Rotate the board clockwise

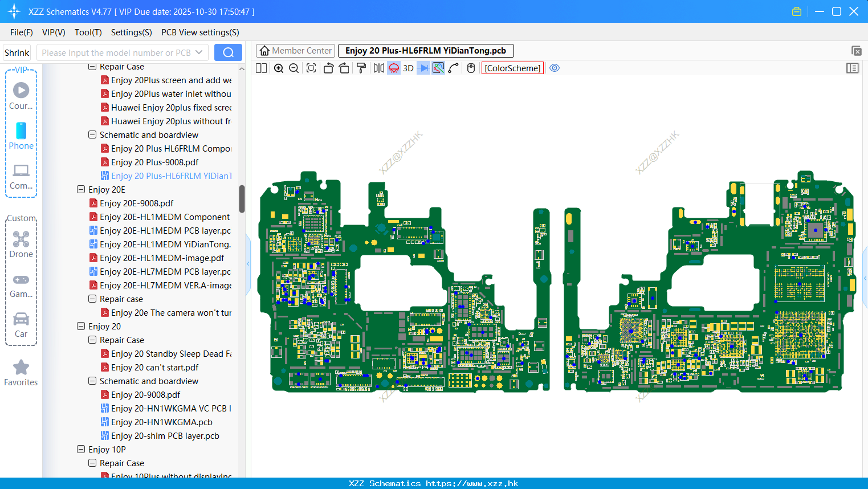(344, 68)
